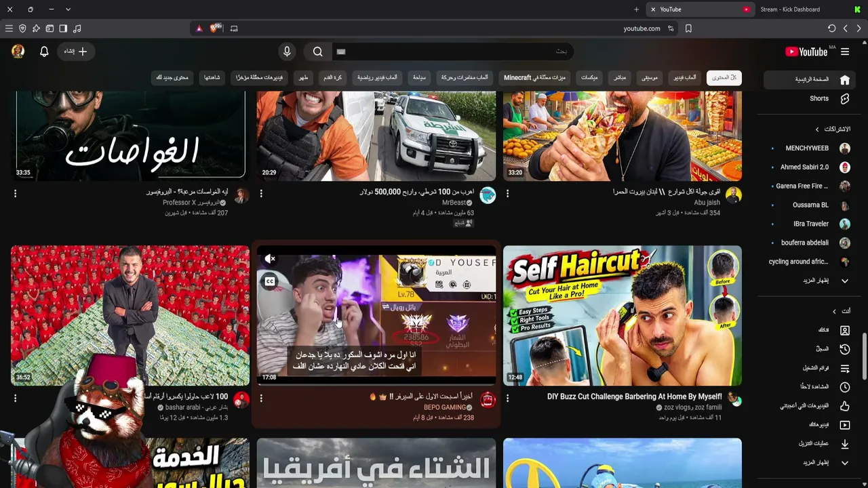868x488 pixels.
Task: Open the Self Haircut video thumbnail
Action: 623,316
